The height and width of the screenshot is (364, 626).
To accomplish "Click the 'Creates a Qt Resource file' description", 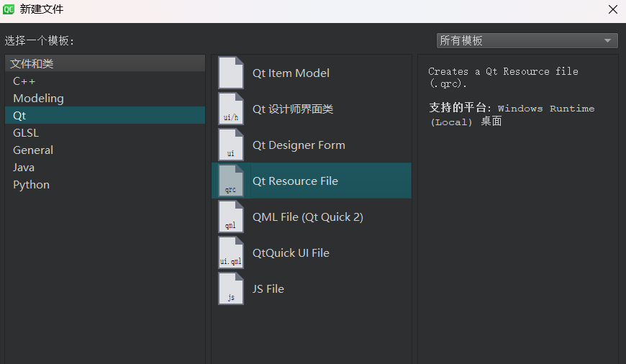I will click(503, 77).
